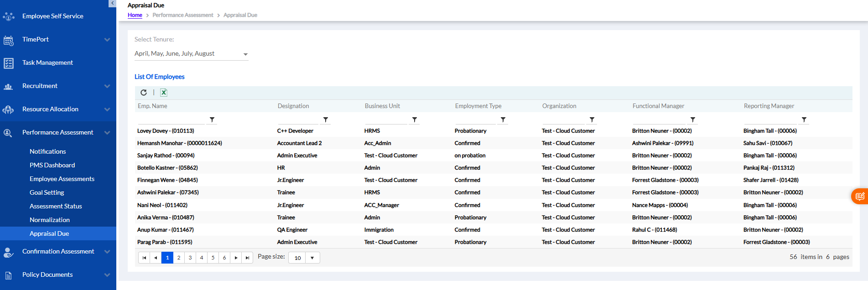
Task: Go to page 5
Action: pos(213,258)
